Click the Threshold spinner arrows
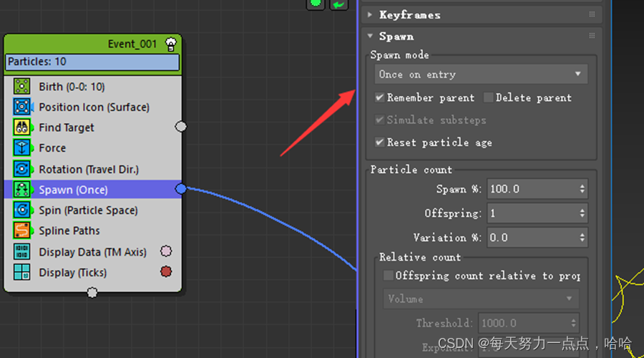This screenshot has height=358, width=644. tap(574, 323)
